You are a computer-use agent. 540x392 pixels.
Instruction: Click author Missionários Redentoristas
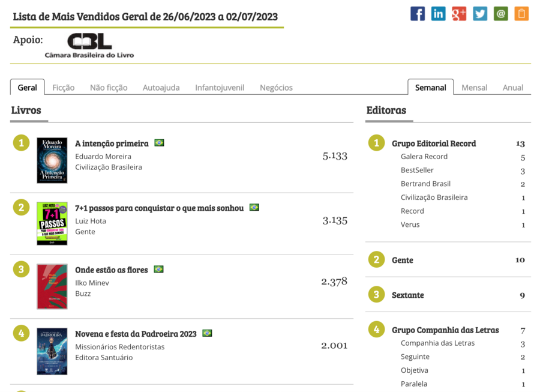pos(120,347)
